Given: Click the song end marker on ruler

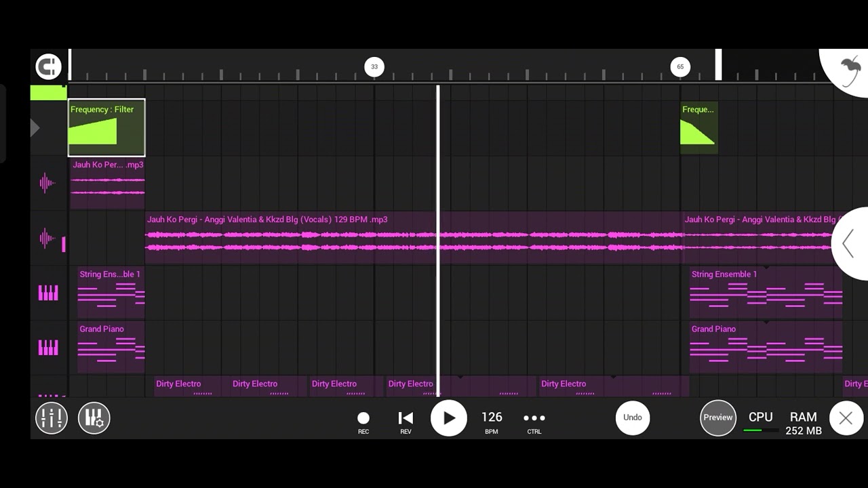Looking at the screenshot, I should (719, 65).
